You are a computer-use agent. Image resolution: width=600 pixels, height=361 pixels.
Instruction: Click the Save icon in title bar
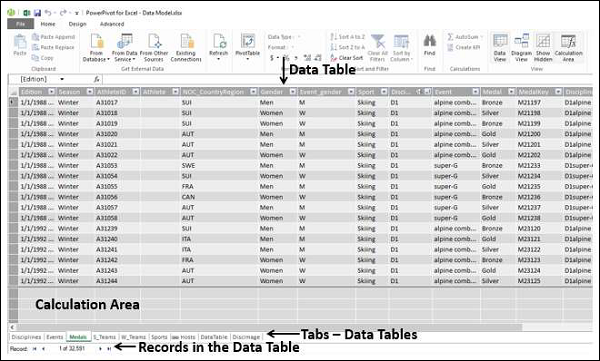click(37, 13)
